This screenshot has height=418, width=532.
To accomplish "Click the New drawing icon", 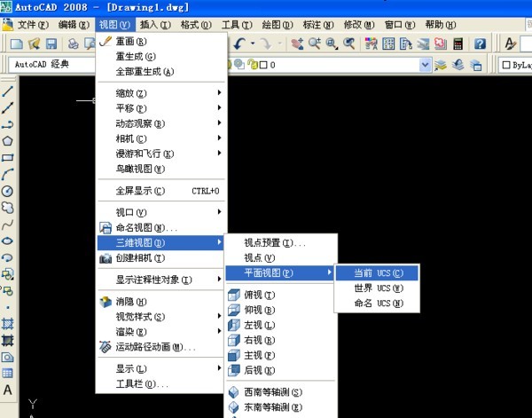I will tap(17, 43).
